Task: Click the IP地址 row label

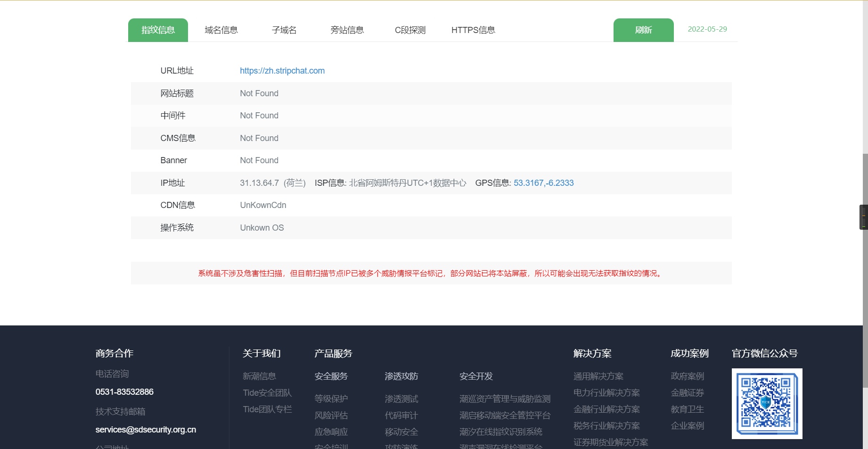Action: [x=172, y=183]
